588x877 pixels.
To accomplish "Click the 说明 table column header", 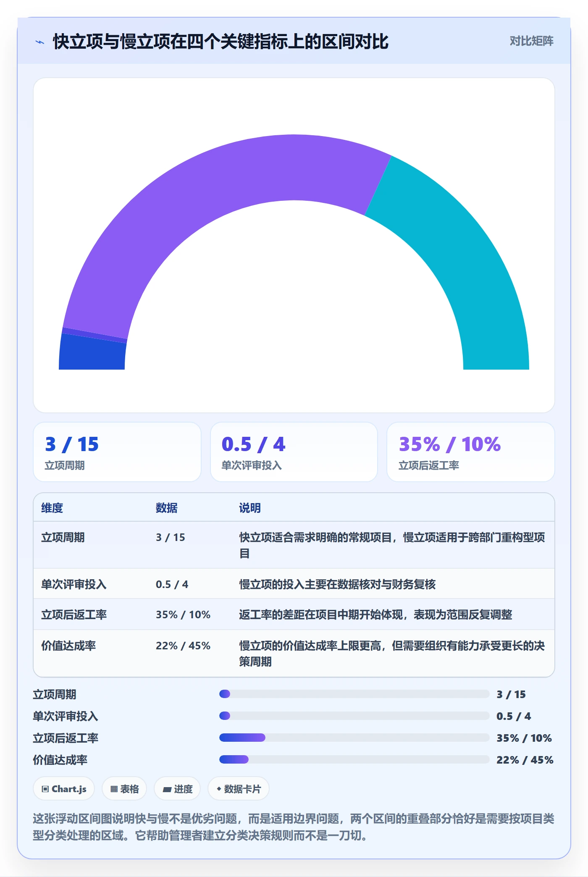I will tap(250, 508).
